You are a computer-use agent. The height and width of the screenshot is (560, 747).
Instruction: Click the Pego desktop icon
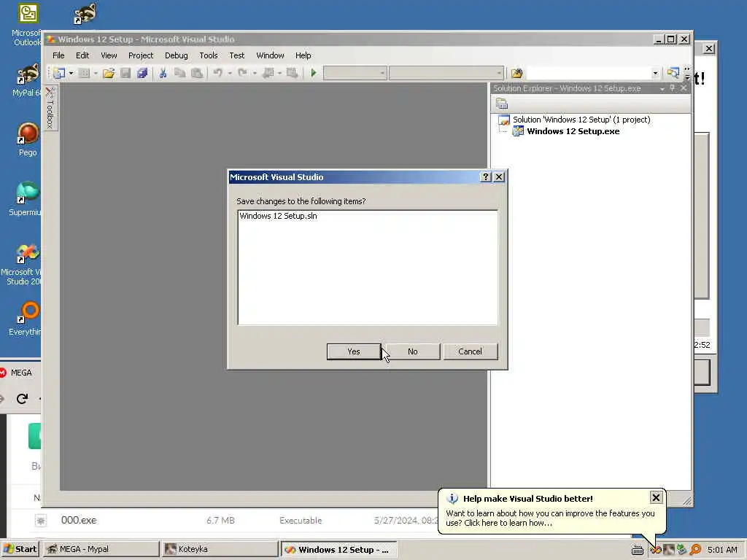pos(28,138)
